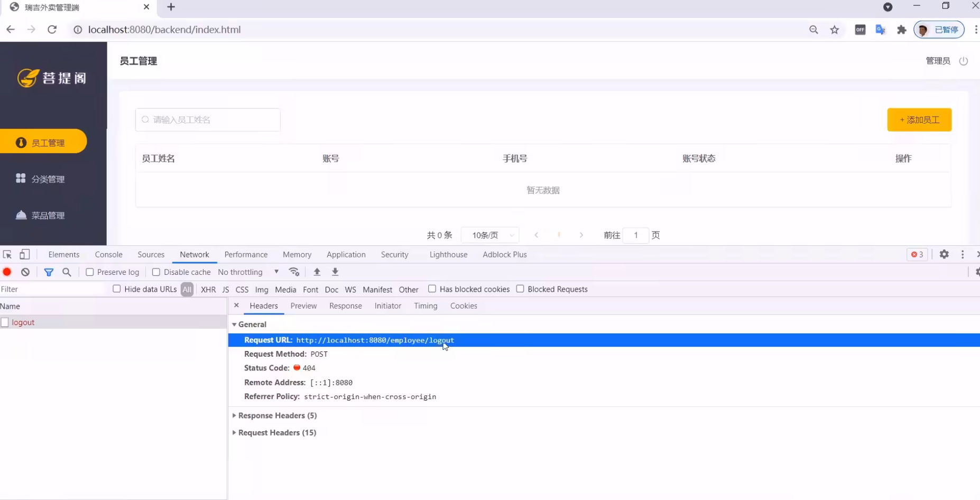The image size is (980, 500).
Task: Select the JS filter type
Action: click(x=226, y=289)
